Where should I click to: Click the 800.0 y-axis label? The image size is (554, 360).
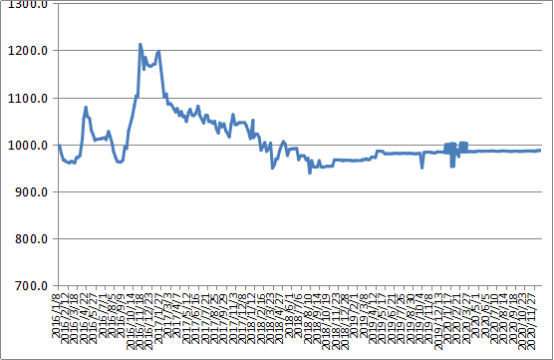[31, 239]
